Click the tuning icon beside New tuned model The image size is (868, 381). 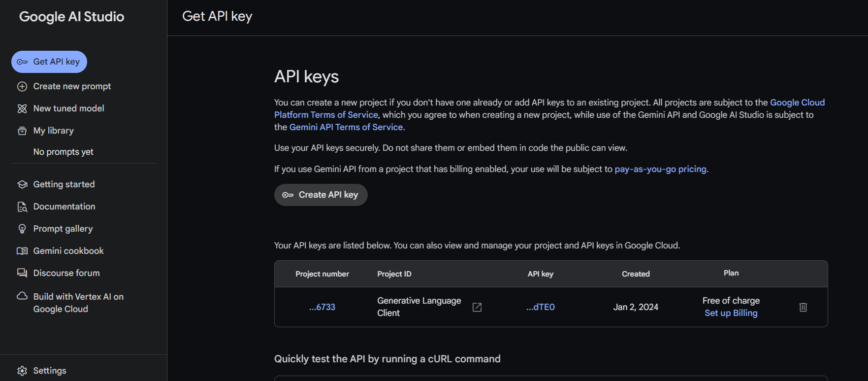(22, 108)
